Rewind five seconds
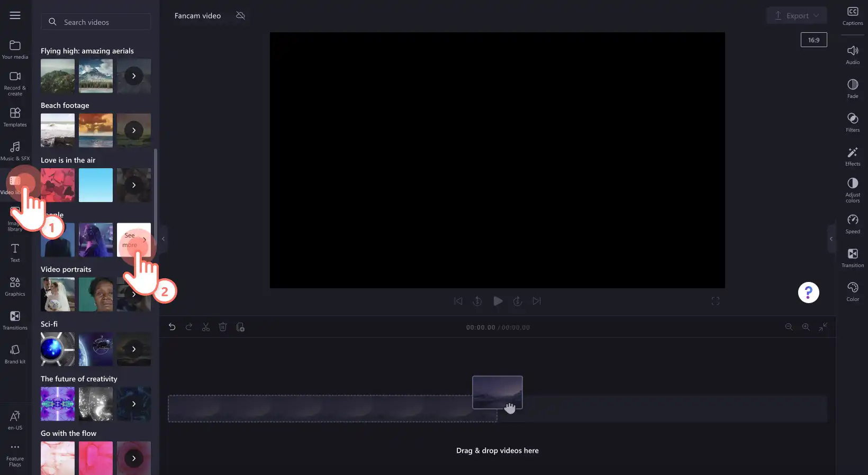 [x=477, y=301]
